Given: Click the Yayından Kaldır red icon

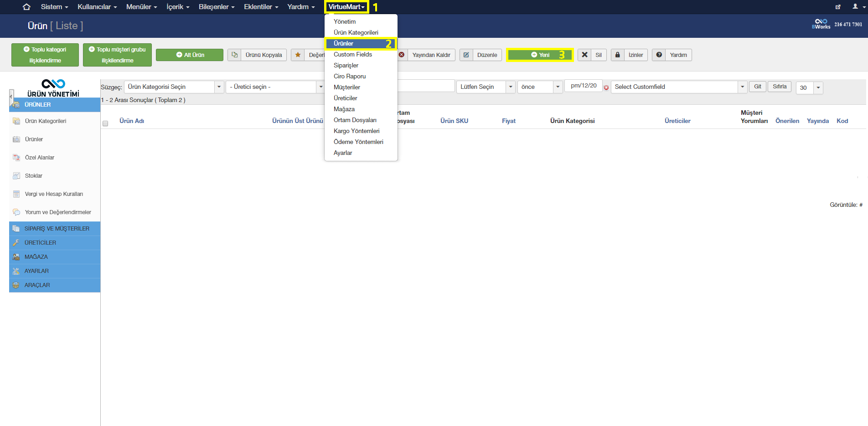Looking at the screenshot, I should coord(402,55).
